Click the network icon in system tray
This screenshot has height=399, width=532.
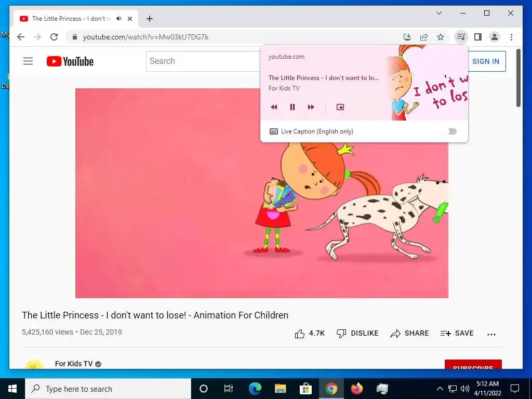coord(453,389)
